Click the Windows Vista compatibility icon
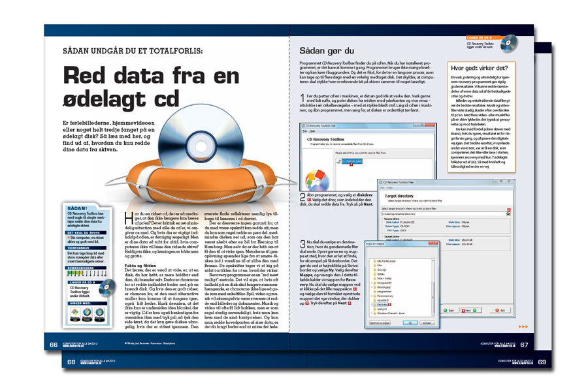 [x=87, y=313]
